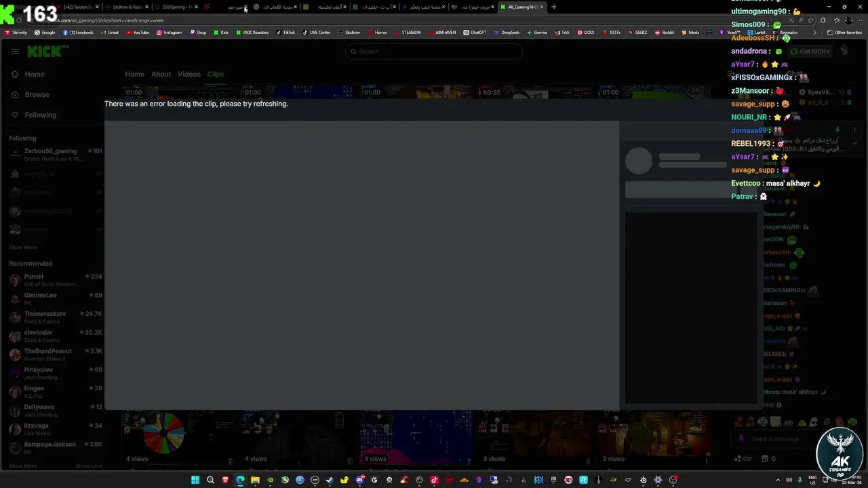Open File Explorer from taskbar
The height and width of the screenshot is (488, 868).
[255, 480]
